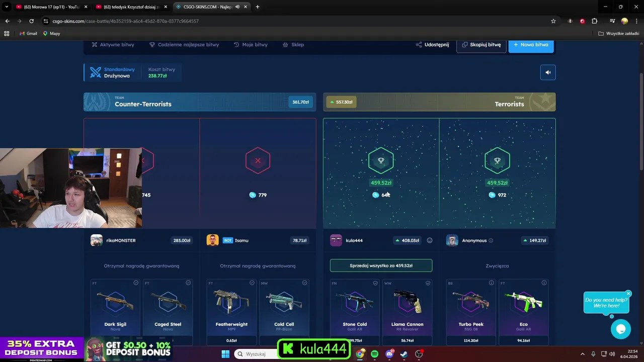644x362 pixels.
Task: Open the live chat support bubble
Action: (x=621, y=329)
